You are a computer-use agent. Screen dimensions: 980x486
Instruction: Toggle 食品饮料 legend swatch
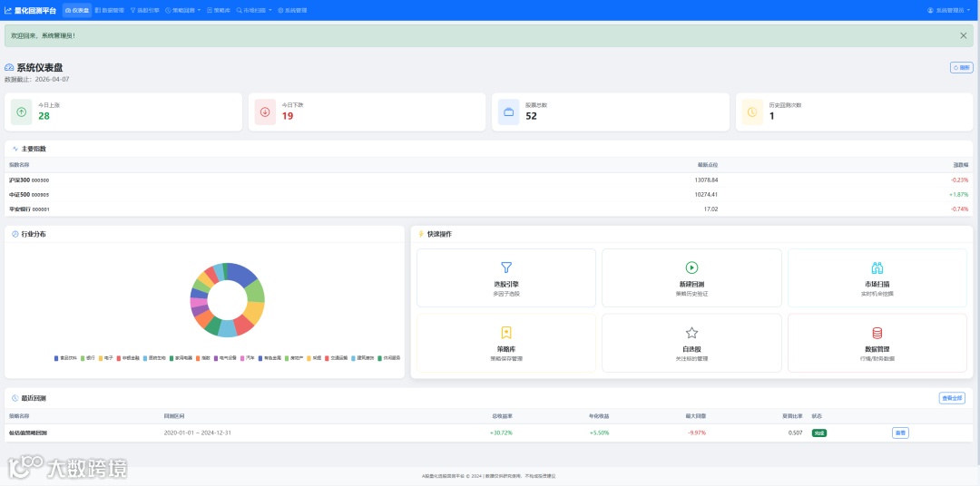click(56, 358)
